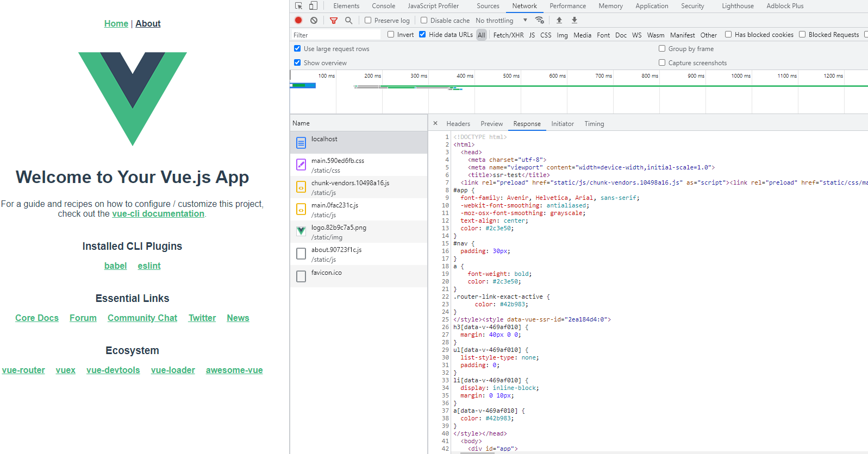Select about.90723f1c.js request row
This screenshot has height=454, width=868.
click(359, 254)
